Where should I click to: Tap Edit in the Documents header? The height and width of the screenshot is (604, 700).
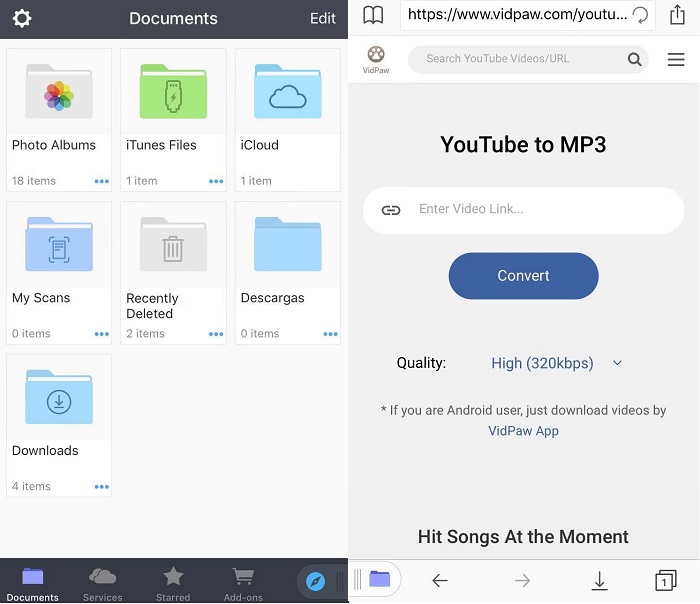click(322, 18)
